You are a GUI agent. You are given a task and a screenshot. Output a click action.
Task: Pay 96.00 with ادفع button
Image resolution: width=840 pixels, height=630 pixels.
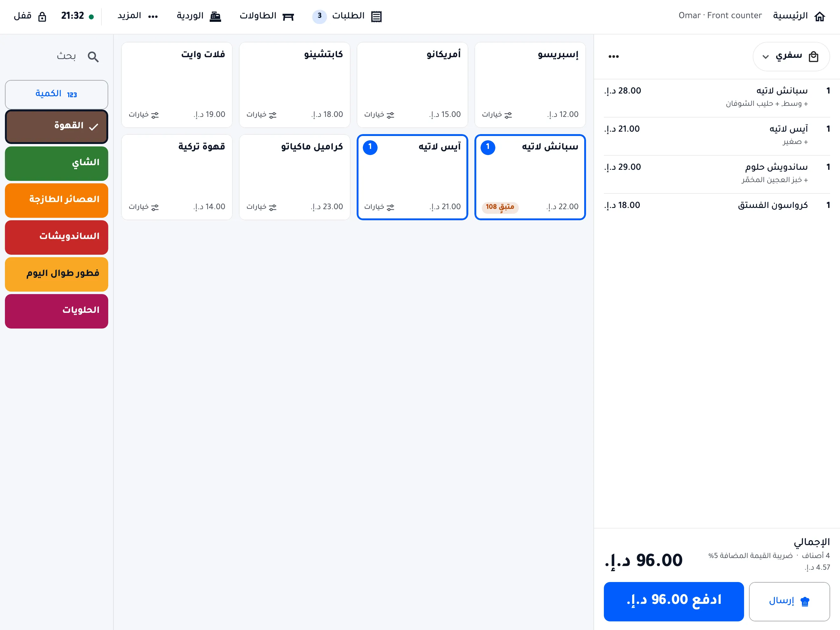tap(674, 601)
